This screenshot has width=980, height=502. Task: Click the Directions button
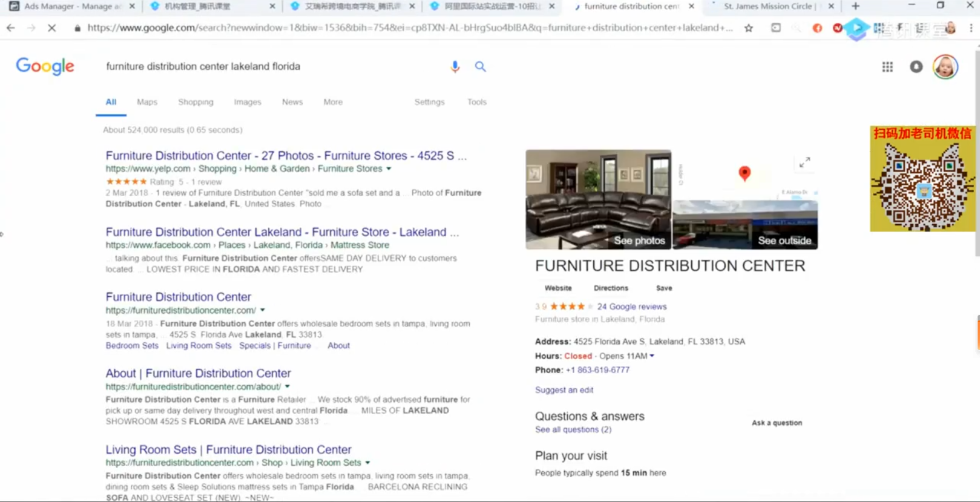tap(611, 288)
